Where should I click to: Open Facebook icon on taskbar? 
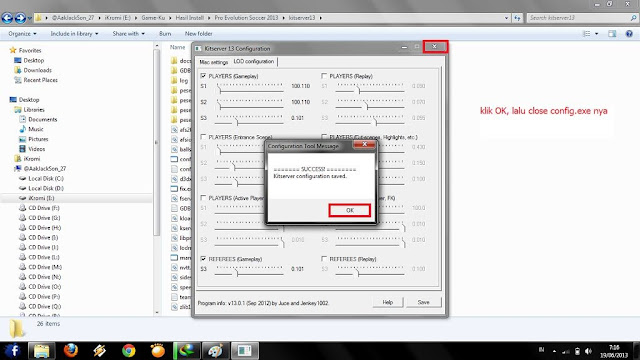coord(13,350)
